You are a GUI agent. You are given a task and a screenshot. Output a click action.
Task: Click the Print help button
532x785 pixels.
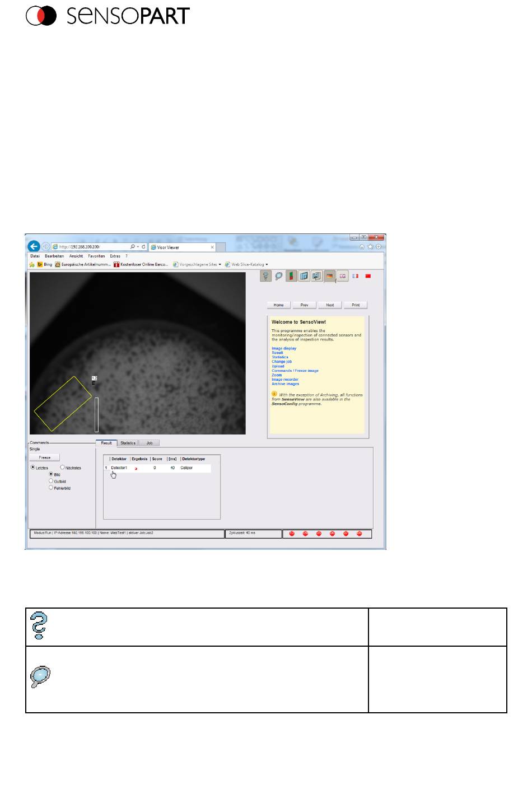pos(356,305)
